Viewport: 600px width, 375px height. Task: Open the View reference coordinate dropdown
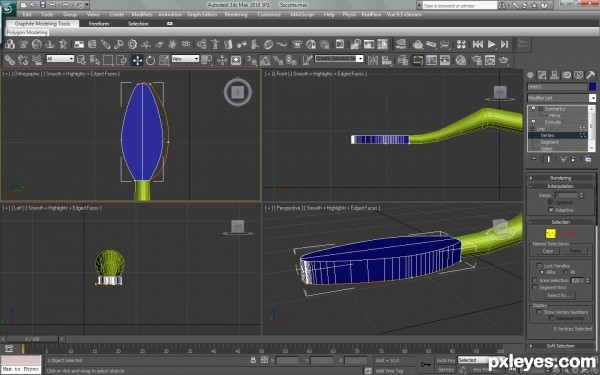tap(185, 59)
